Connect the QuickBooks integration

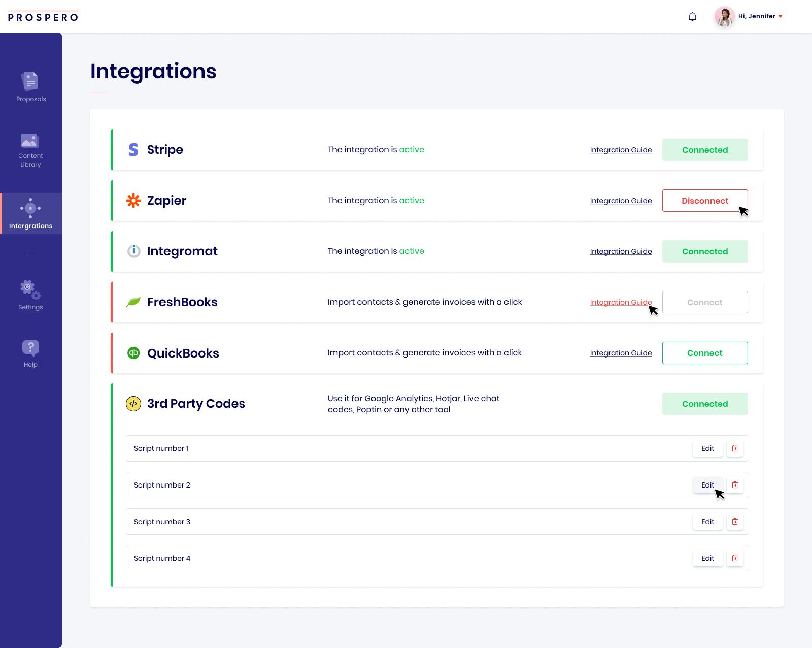(x=705, y=353)
